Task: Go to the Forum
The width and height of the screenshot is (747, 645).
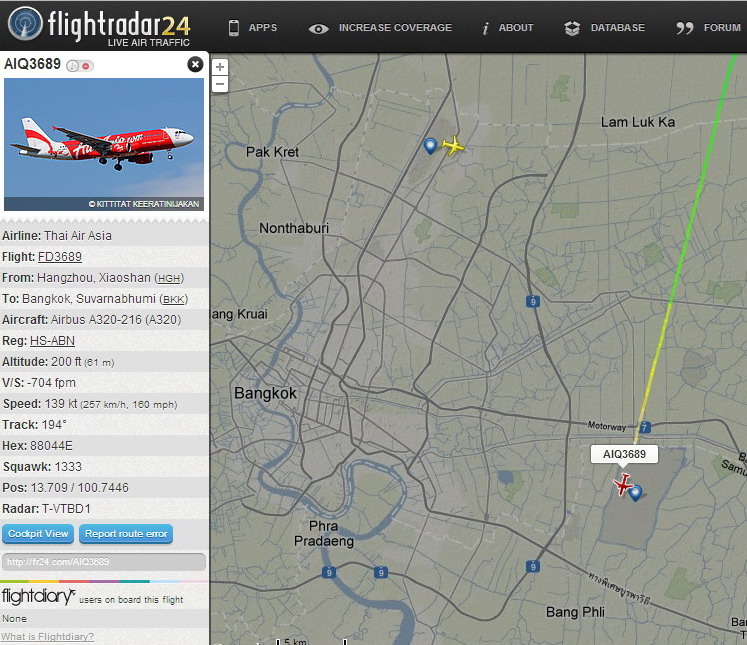Action: coord(708,28)
